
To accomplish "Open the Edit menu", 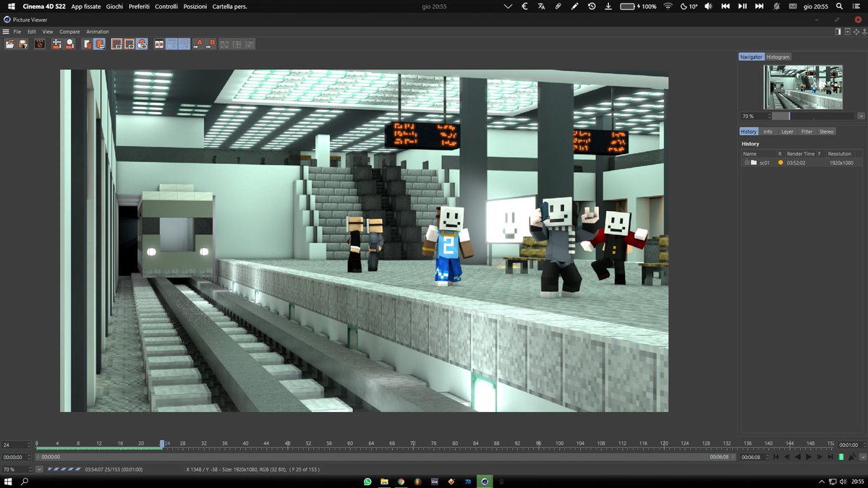I will click(x=32, y=32).
